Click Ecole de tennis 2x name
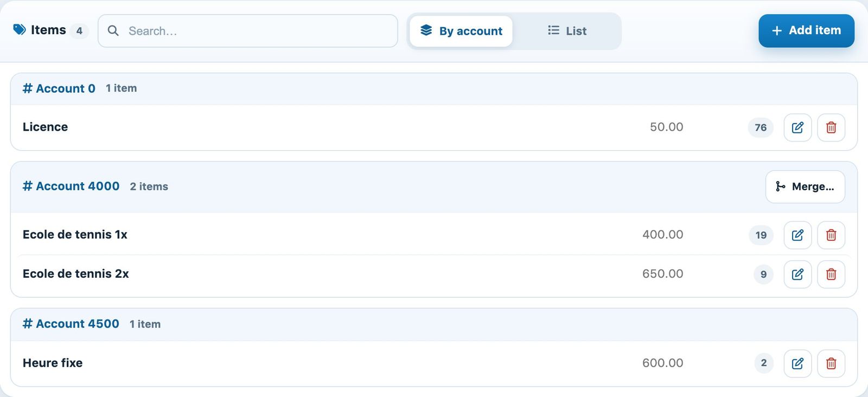Viewport: 868px width, 397px height. tap(76, 273)
